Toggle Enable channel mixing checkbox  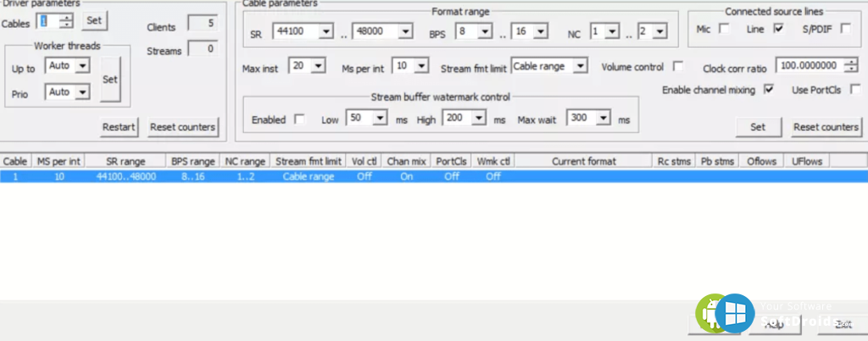(769, 89)
